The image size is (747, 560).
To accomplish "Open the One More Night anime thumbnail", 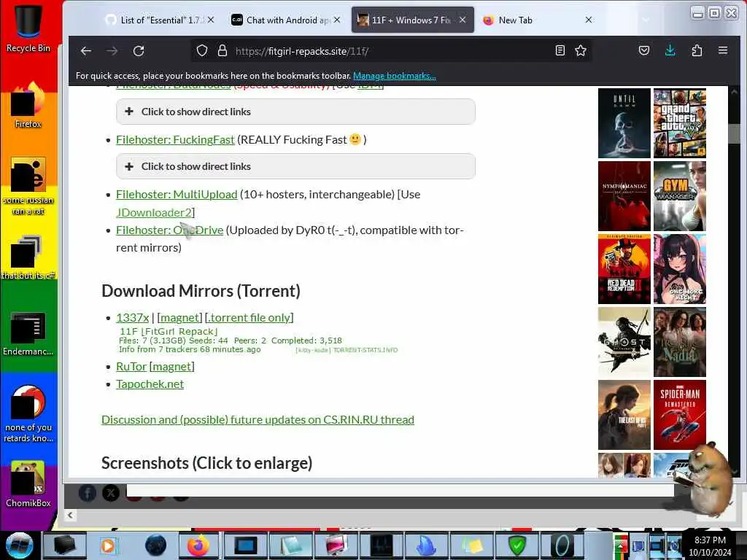I will point(679,268).
